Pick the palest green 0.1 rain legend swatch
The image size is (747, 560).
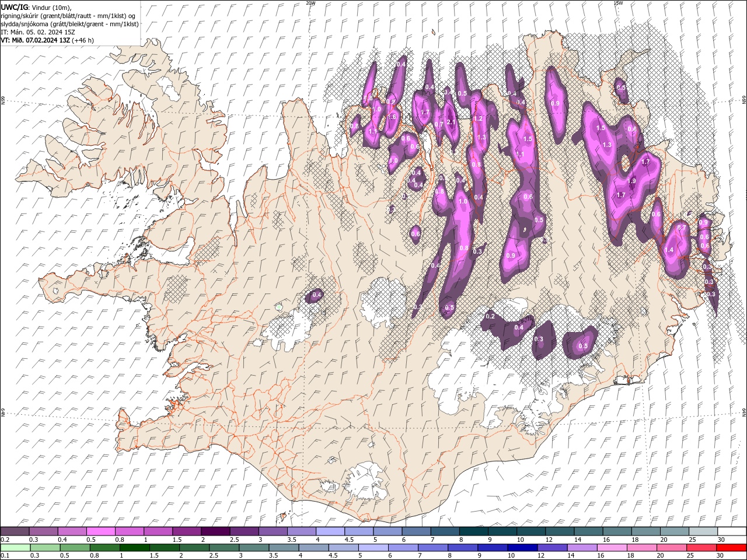(x=15, y=548)
